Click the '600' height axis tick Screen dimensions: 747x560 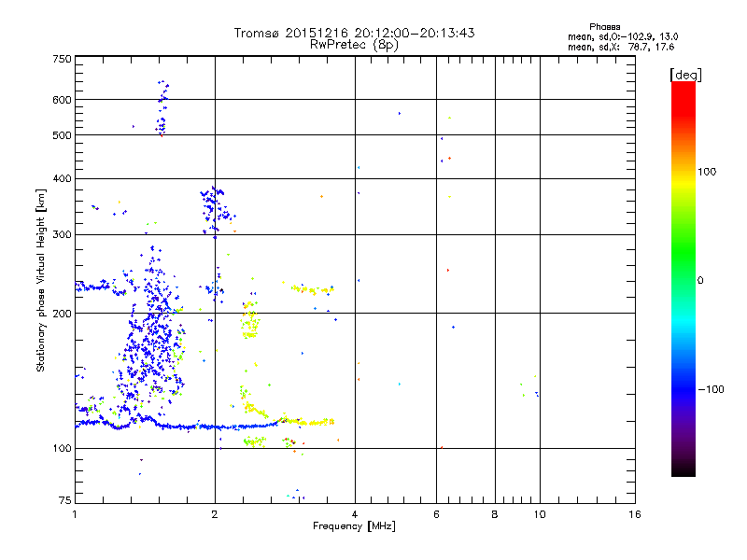pyautogui.click(x=62, y=100)
